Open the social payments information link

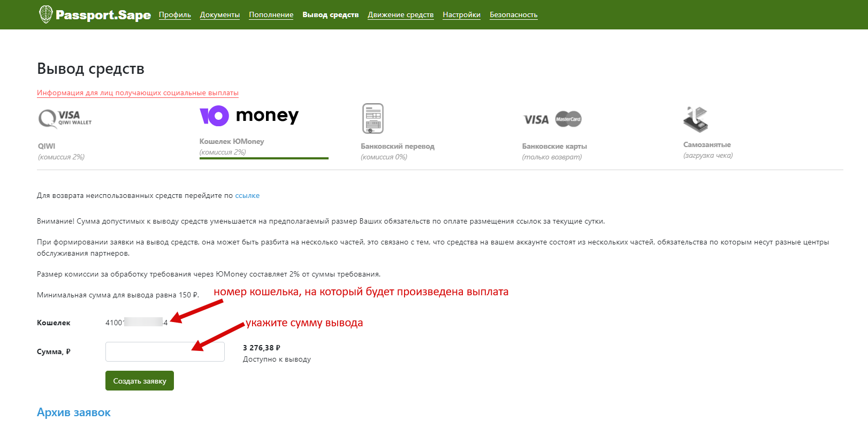click(x=138, y=93)
